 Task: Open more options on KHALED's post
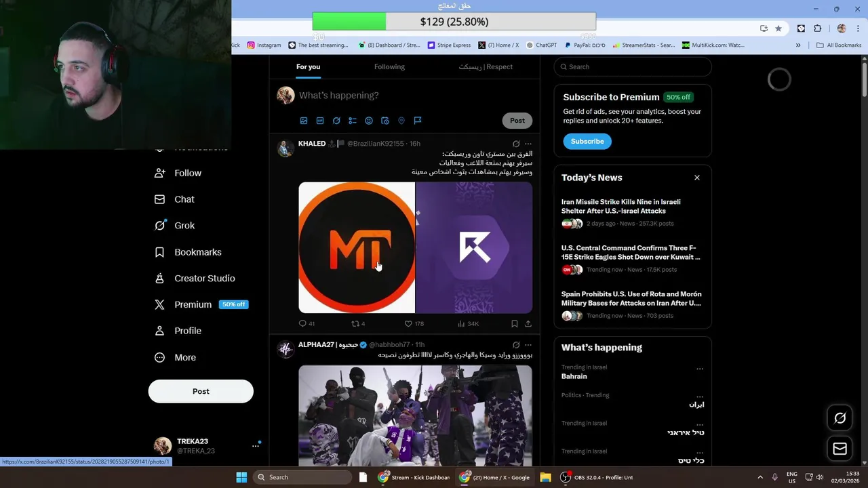528,144
